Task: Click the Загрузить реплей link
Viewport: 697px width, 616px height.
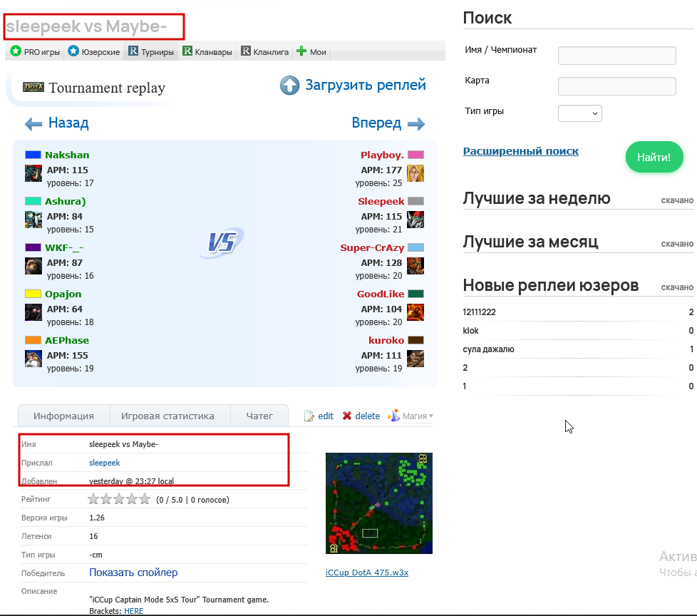Action: [x=366, y=85]
